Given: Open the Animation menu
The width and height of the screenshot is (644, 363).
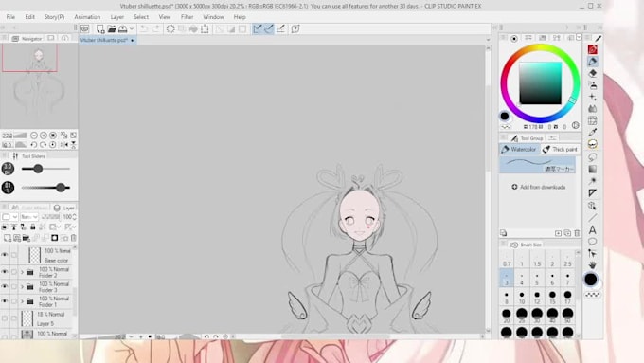Looking at the screenshot, I should [87, 17].
